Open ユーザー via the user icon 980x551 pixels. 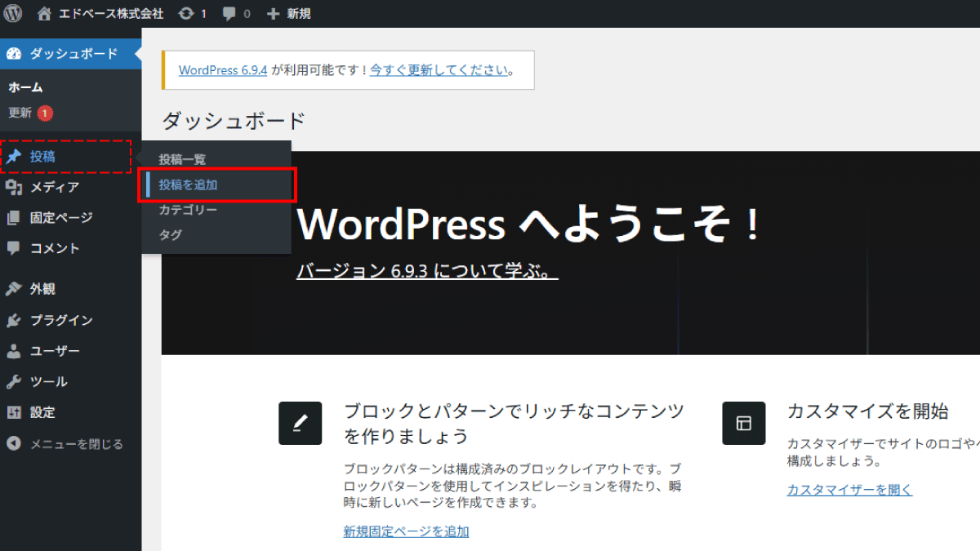[x=14, y=350]
